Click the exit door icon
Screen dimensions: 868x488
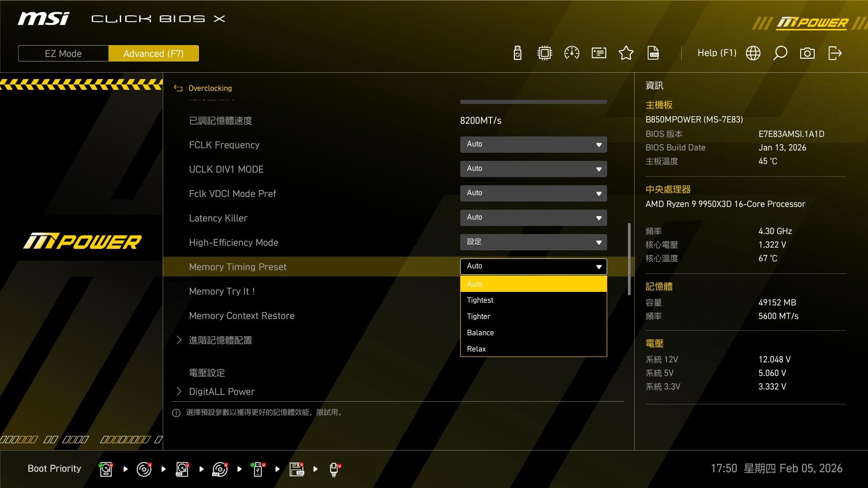(835, 53)
